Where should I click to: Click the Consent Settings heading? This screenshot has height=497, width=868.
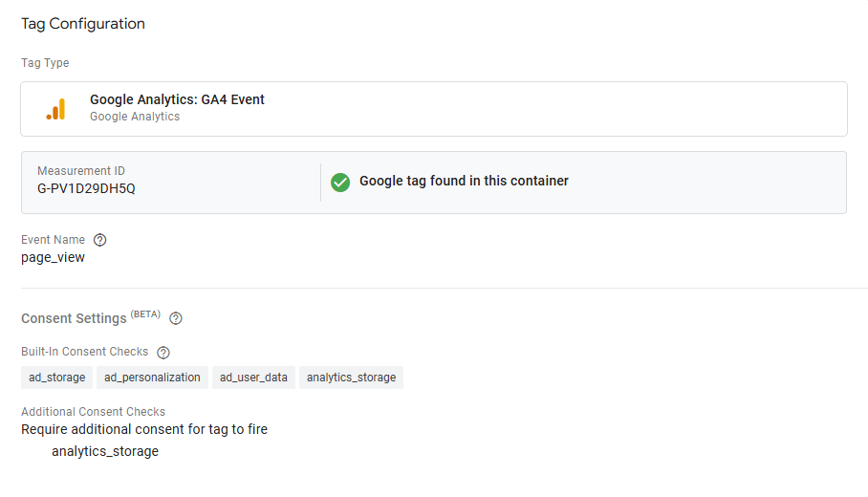pos(74,319)
